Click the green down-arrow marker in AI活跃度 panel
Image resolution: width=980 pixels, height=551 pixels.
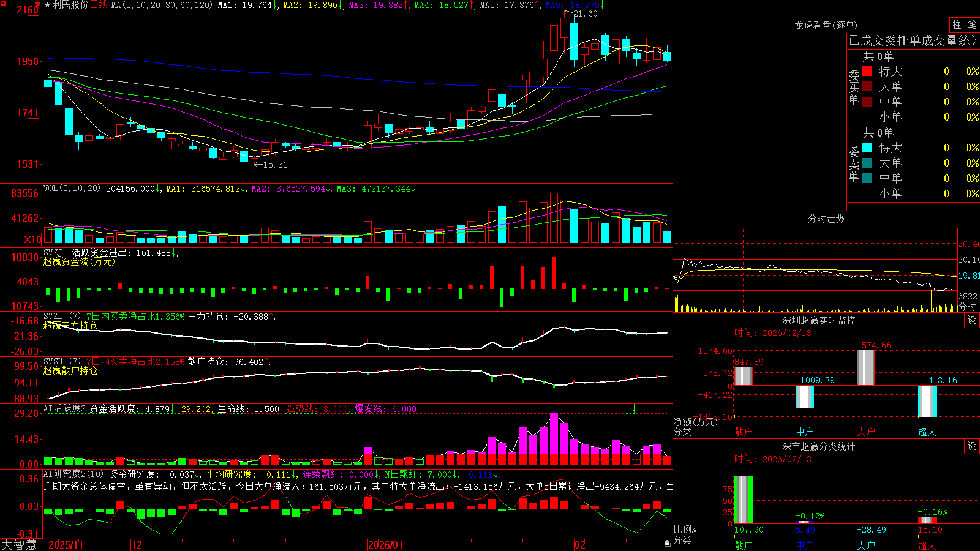pos(634,408)
